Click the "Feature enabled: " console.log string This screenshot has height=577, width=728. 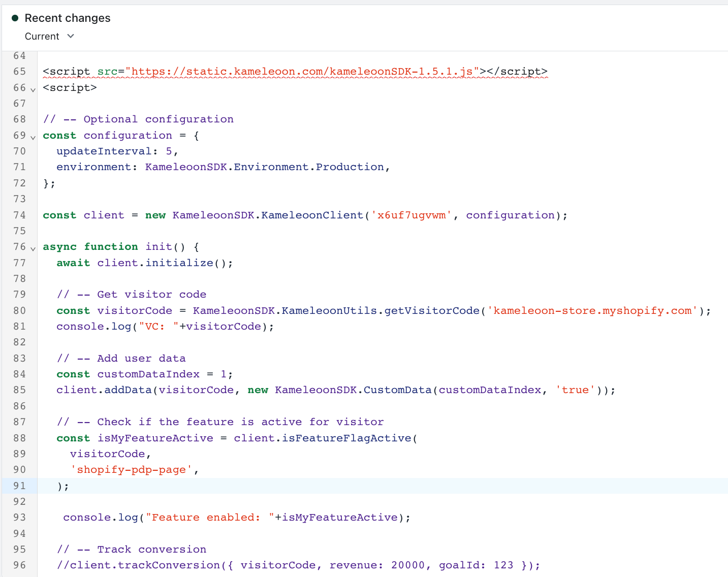click(x=206, y=518)
